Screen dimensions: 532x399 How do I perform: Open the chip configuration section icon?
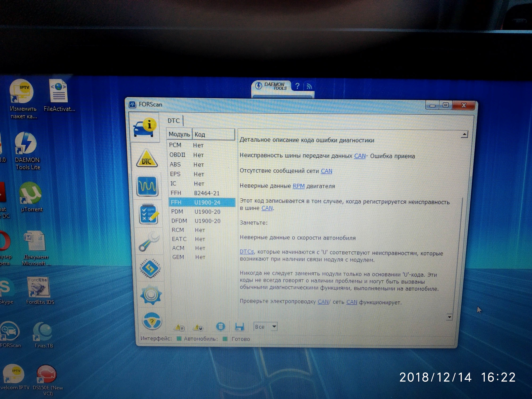[150, 268]
